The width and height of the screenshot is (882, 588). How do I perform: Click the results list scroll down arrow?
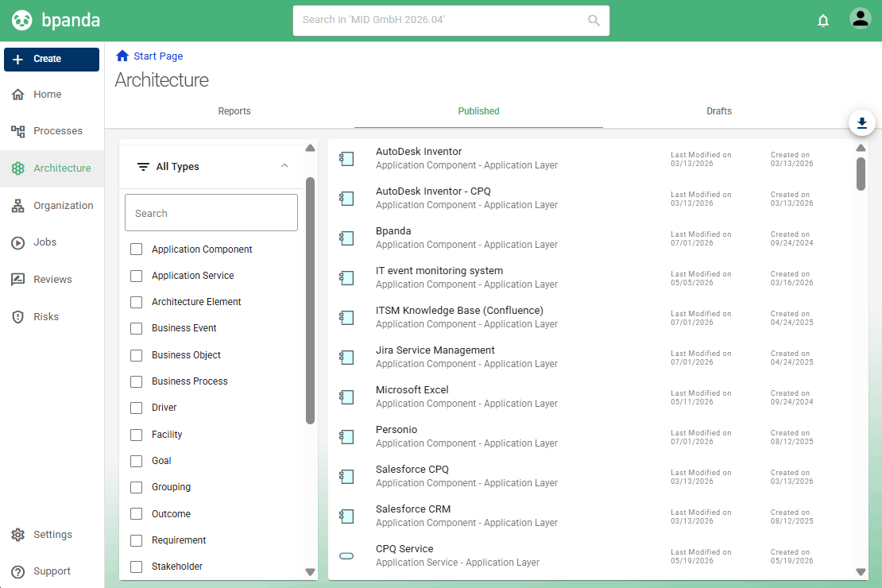[861, 572]
